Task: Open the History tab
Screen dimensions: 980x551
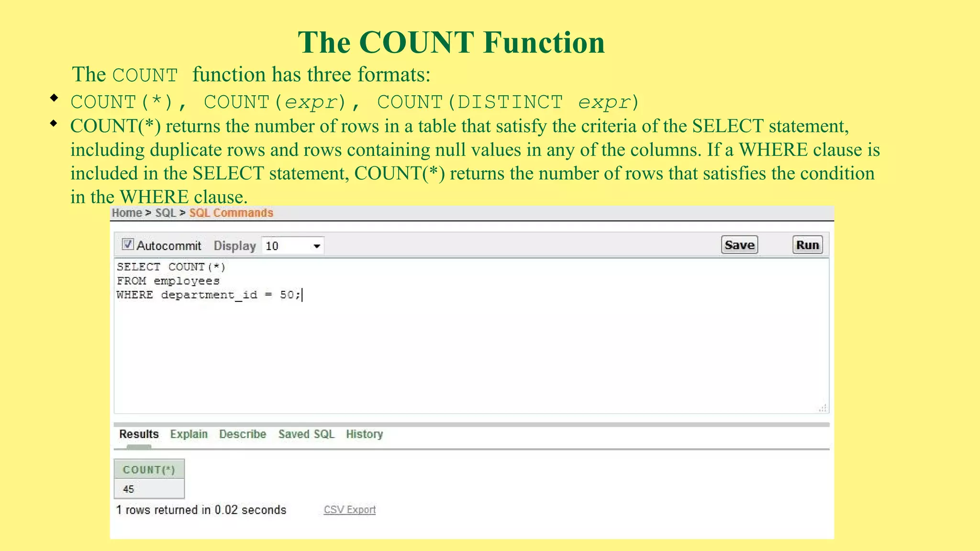Action: point(365,434)
